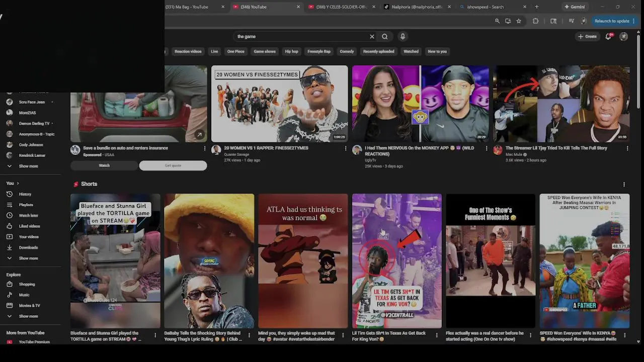Open Watch later in the sidebar
Image resolution: width=644 pixels, height=362 pixels.
(x=28, y=215)
